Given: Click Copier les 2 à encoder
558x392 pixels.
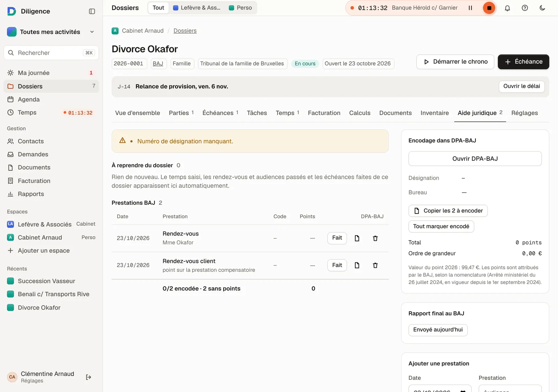Looking at the screenshot, I should click(448, 211).
